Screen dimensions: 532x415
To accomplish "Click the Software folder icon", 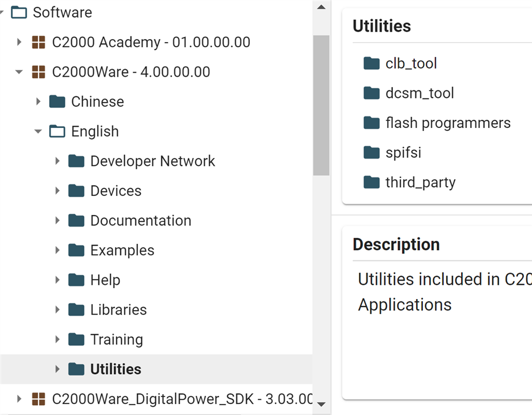I will [x=20, y=12].
